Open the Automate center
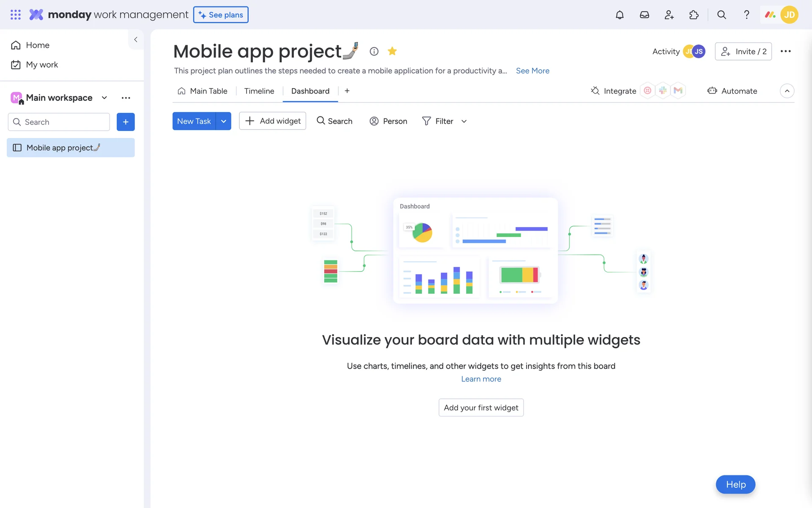The height and width of the screenshot is (508, 812). click(x=732, y=91)
